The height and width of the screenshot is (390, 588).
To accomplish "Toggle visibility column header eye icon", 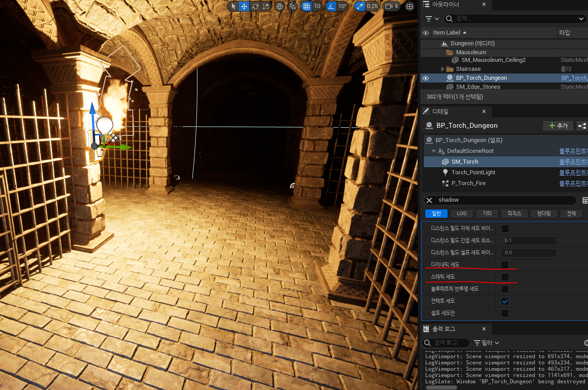I will [426, 33].
